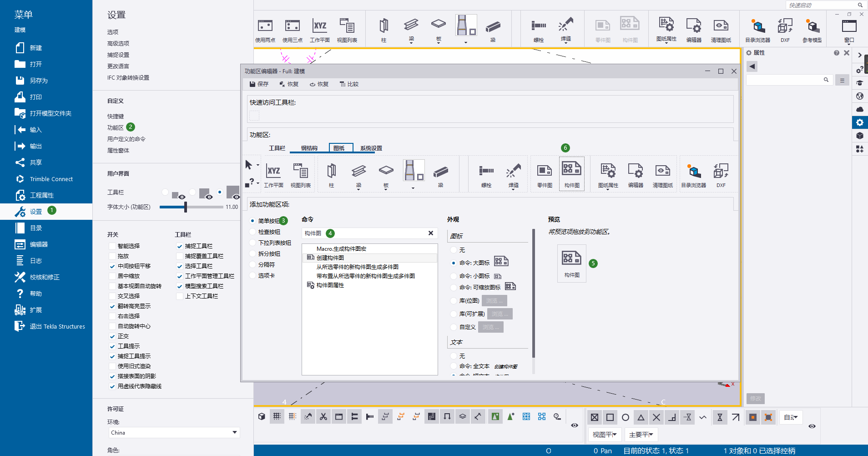This screenshot has height=456, width=868.
Task: Open the 自动 dropdown in bottom toolbar
Action: (x=791, y=417)
